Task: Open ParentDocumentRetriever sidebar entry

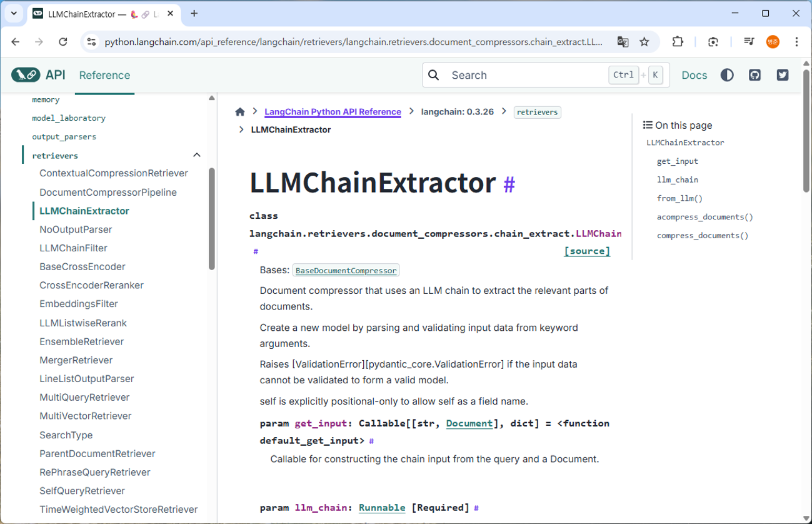Action: click(x=98, y=454)
